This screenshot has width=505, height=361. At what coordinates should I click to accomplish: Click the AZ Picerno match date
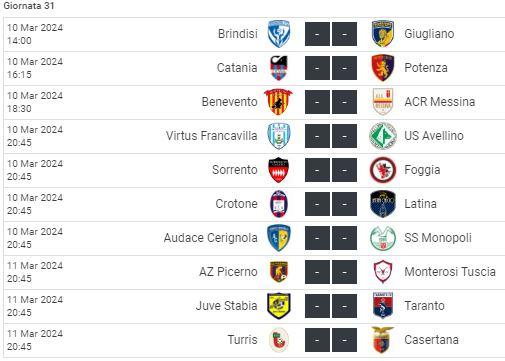(35, 266)
